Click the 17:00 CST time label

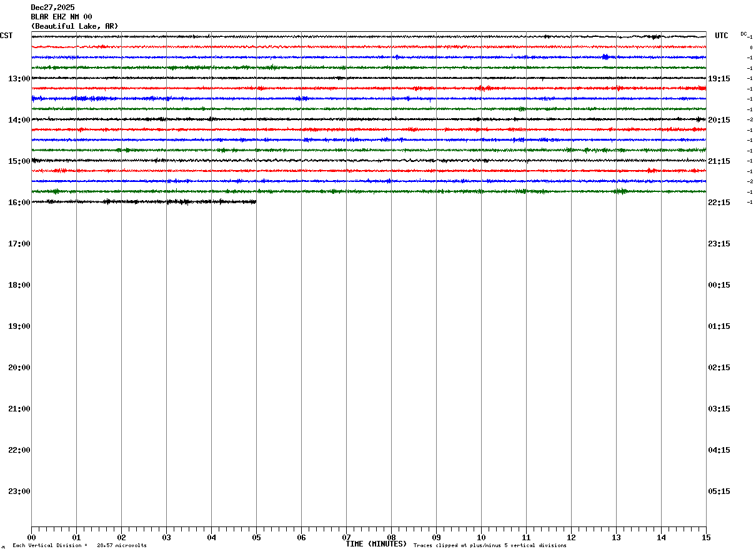pos(19,244)
